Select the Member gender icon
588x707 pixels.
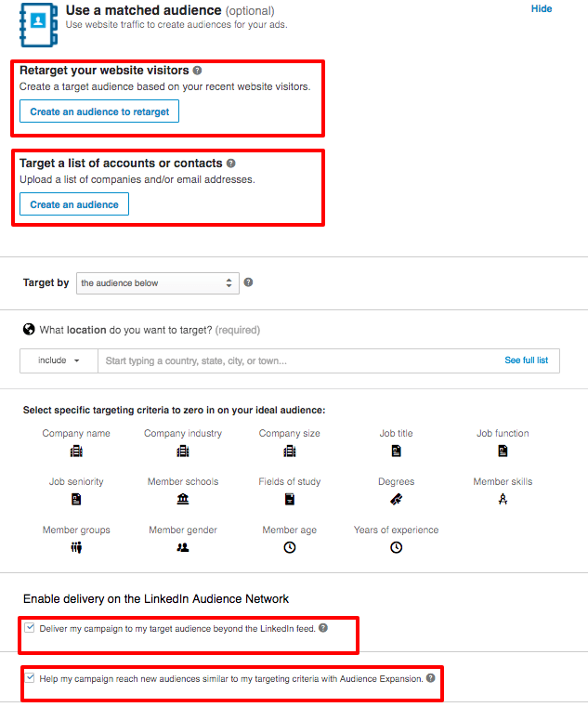[x=183, y=547]
